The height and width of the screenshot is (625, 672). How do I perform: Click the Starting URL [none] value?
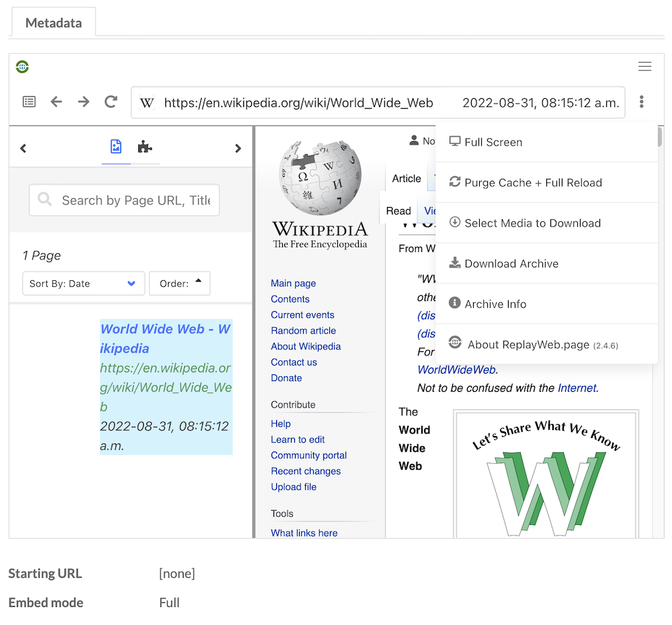tap(177, 573)
